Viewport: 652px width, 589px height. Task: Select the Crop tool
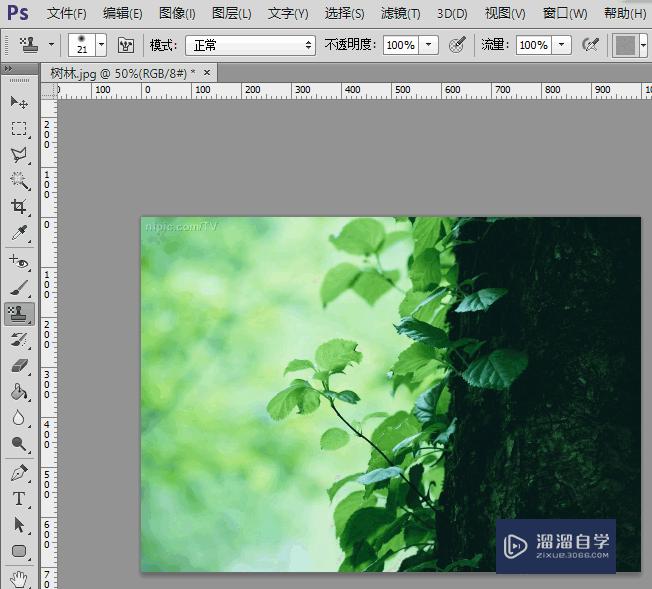19,207
